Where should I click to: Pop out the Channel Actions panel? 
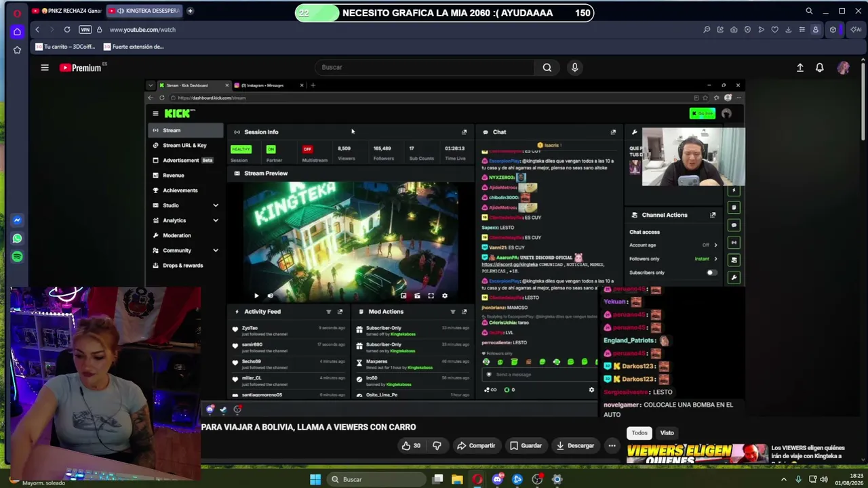coord(713,215)
